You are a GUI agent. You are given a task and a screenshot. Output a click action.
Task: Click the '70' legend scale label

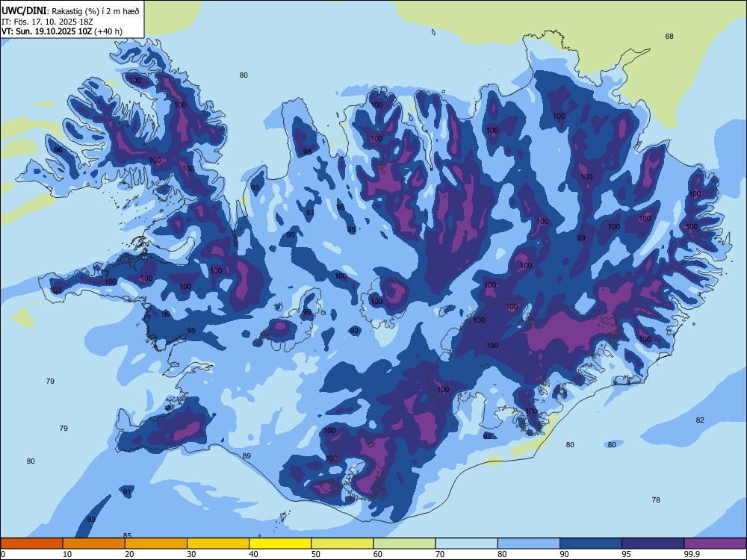click(x=440, y=554)
